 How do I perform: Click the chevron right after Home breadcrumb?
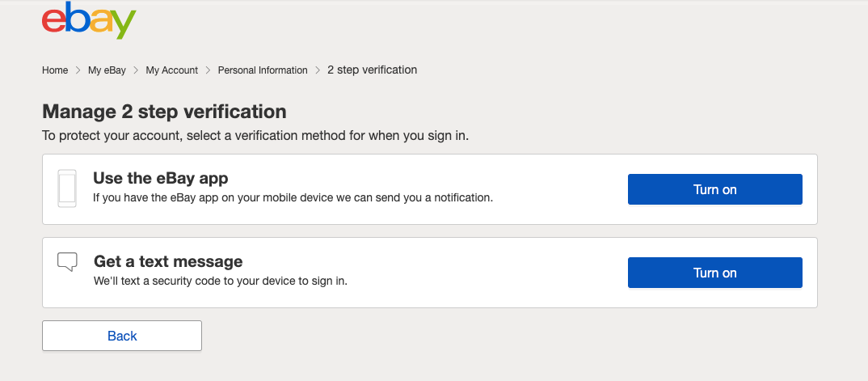coord(78,70)
